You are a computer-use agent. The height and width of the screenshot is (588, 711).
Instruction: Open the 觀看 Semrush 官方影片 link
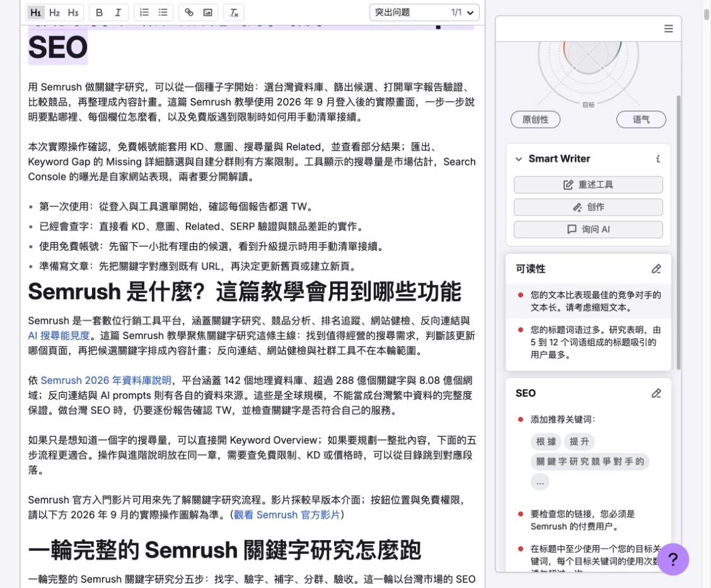coord(287,515)
